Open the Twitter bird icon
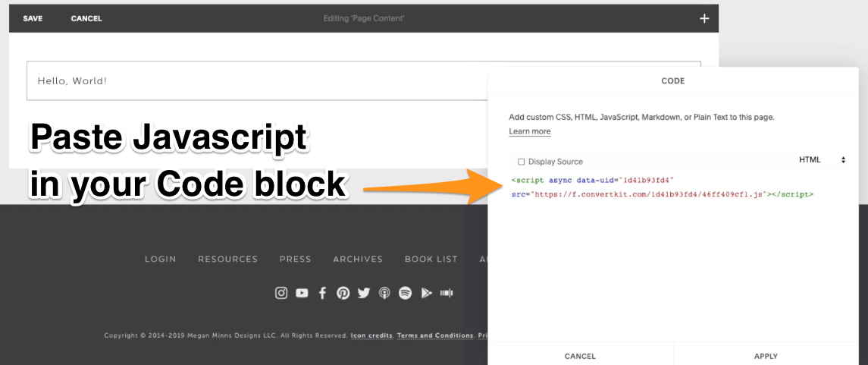The height and width of the screenshot is (365, 868). [364, 293]
